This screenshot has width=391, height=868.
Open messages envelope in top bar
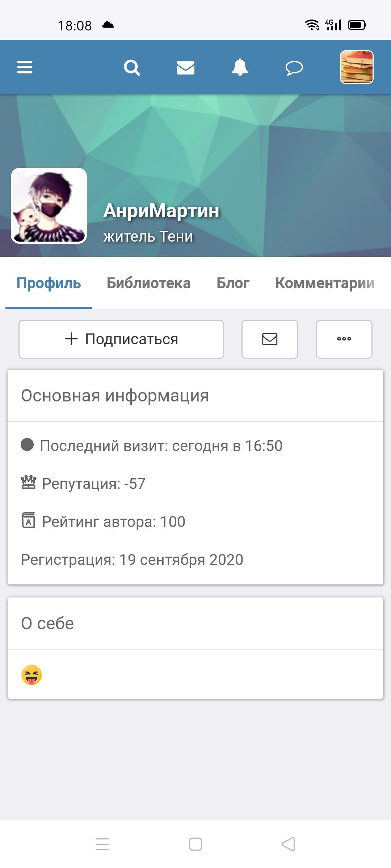186,68
